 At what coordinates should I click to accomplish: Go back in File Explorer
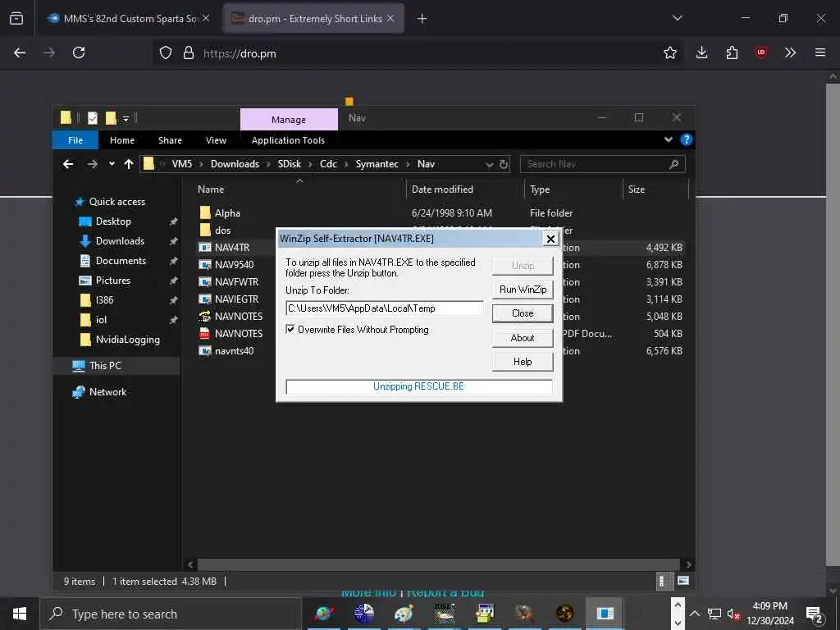click(x=68, y=164)
